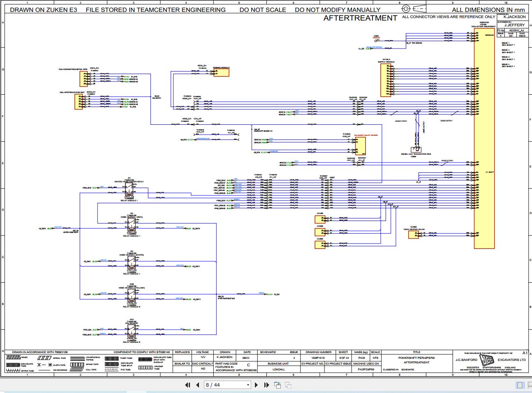The image size is (532, 393).
Task: Click the voltage value 12V
Action: (x=203, y=358)
